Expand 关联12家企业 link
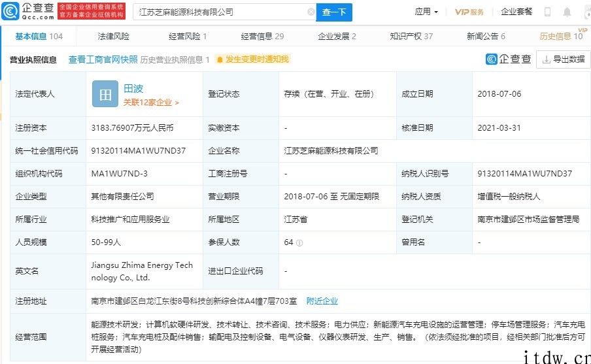Image resolution: width=591 pixels, height=364 pixels. point(151,103)
